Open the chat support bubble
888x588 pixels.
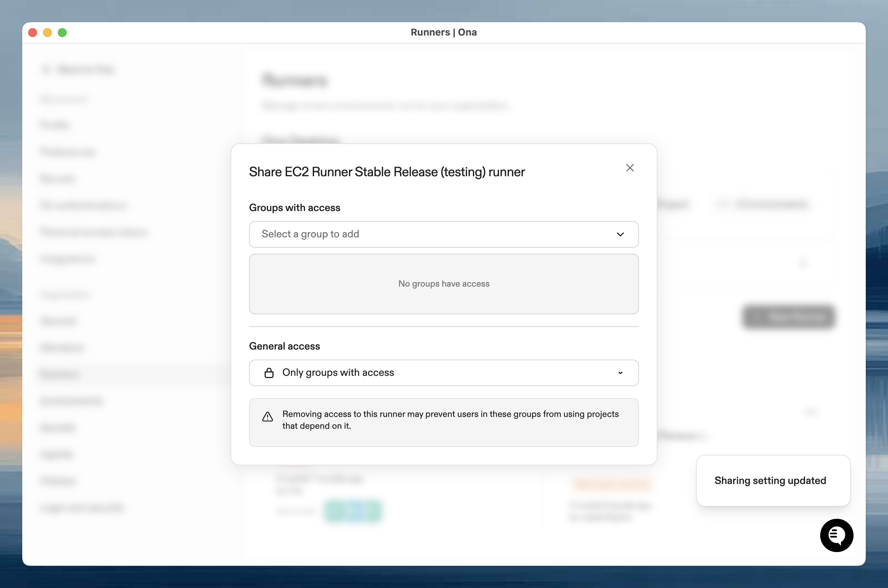tap(836, 535)
